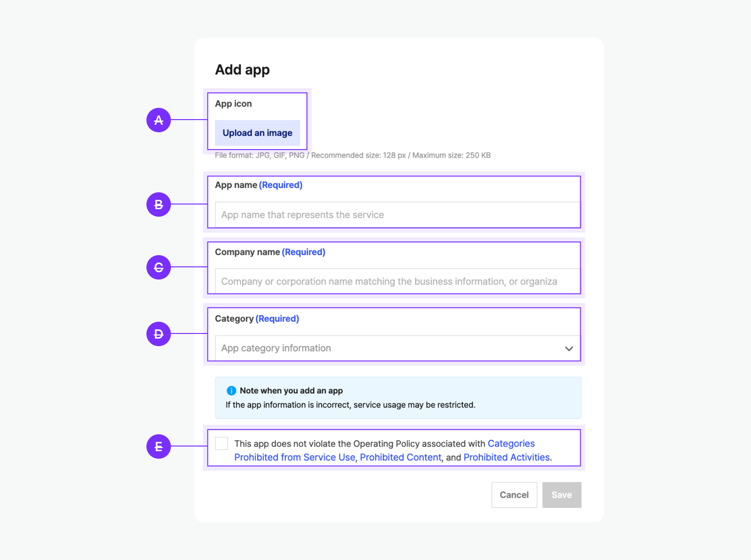Click the Save button

561,495
